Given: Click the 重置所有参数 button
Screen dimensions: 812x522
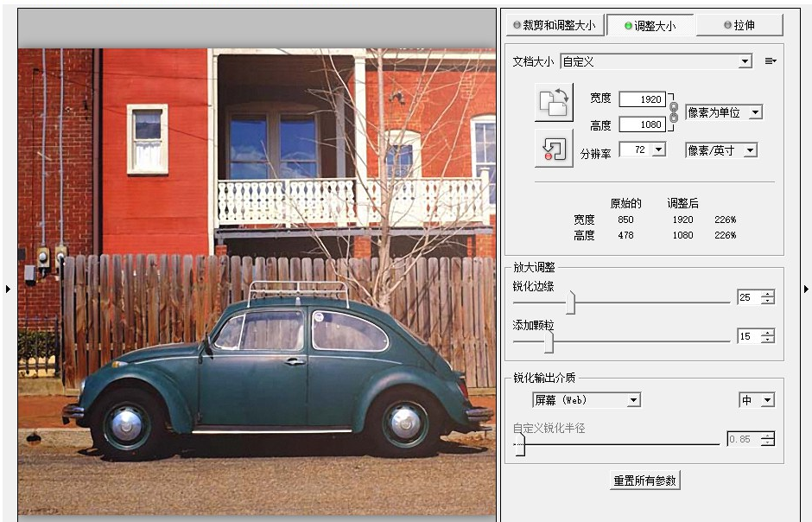Looking at the screenshot, I should tap(644, 481).
